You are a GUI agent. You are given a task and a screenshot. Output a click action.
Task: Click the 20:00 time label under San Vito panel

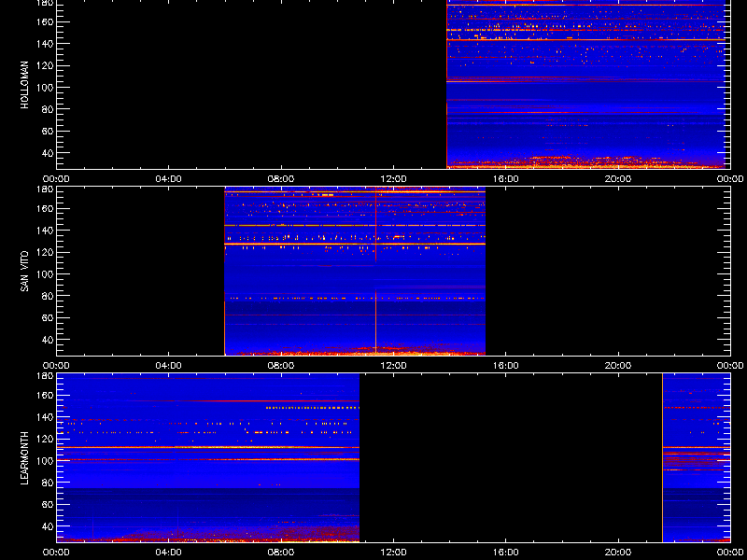(618, 366)
